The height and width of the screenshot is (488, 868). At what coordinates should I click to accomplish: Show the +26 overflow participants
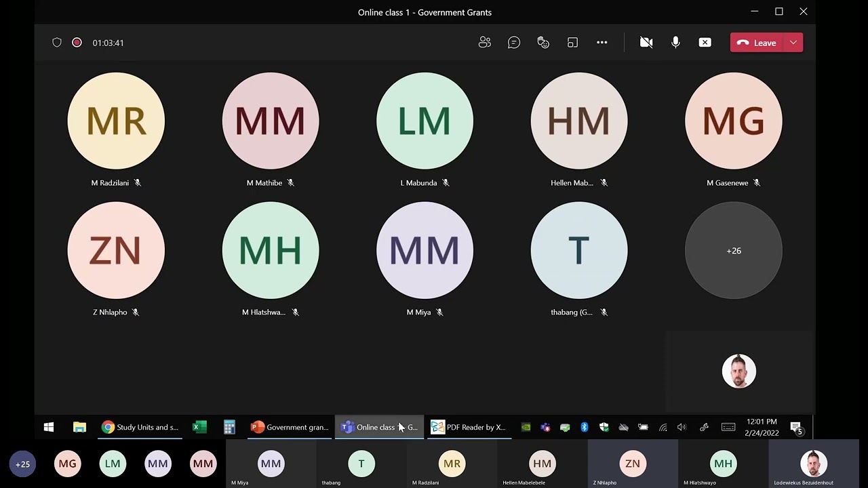(x=734, y=250)
